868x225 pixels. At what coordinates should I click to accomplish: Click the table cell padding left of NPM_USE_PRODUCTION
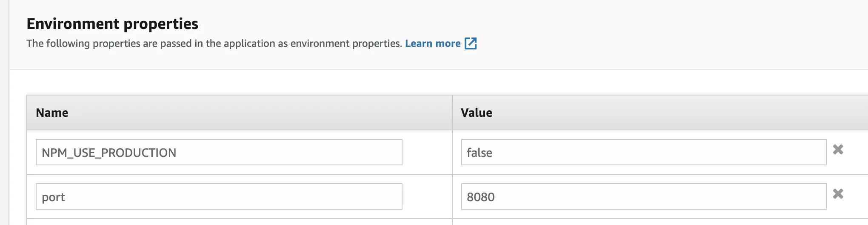(31, 152)
